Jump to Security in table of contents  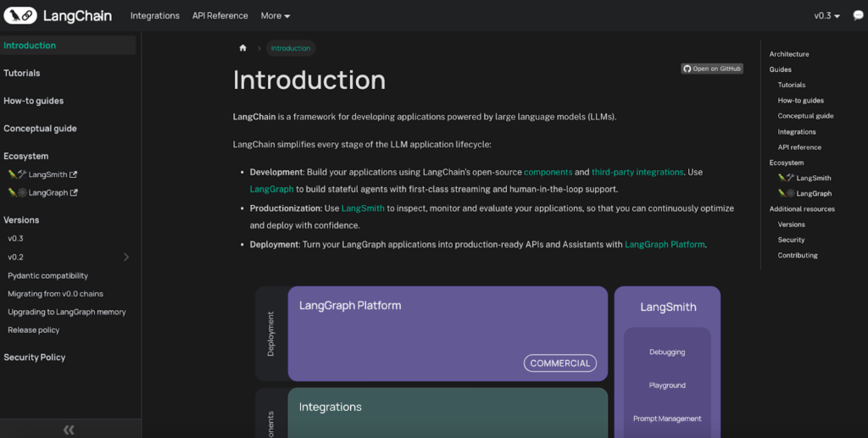791,240
